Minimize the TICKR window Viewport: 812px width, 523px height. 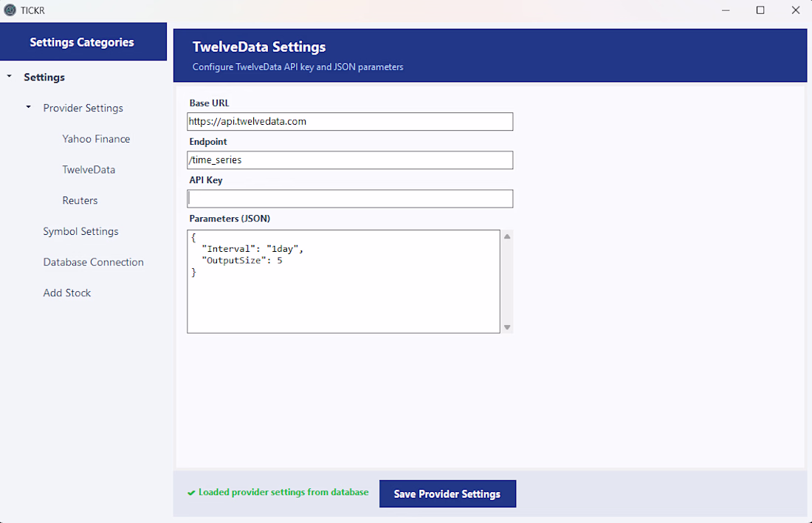[x=726, y=10]
